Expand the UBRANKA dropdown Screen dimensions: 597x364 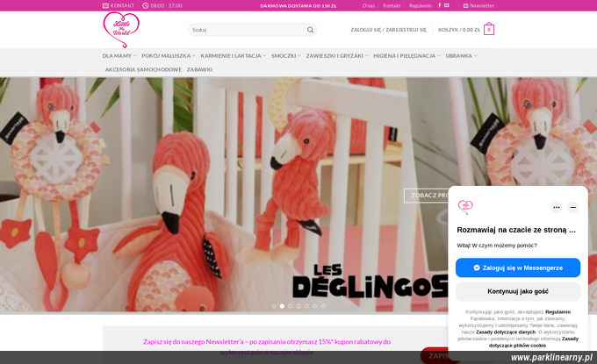coord(461,55)
